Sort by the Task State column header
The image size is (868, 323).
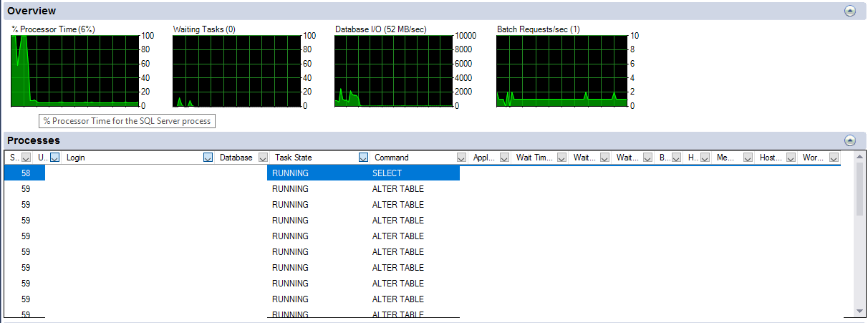pos(314,158)
